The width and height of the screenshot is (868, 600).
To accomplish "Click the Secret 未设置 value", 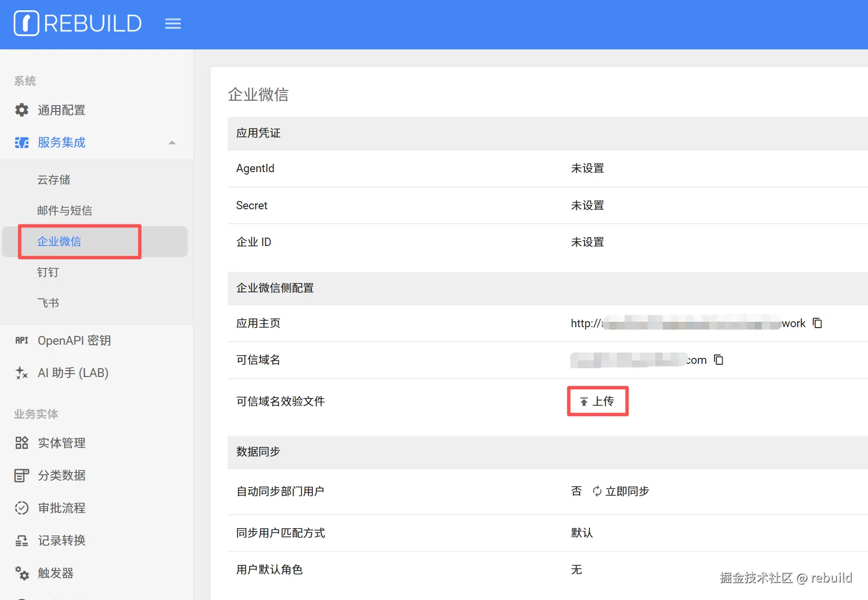I will (x=587, y=205).
